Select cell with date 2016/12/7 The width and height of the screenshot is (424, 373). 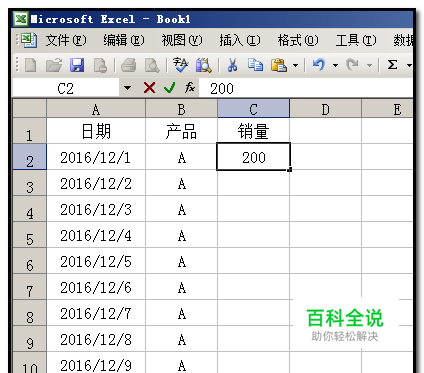point(96,313)
